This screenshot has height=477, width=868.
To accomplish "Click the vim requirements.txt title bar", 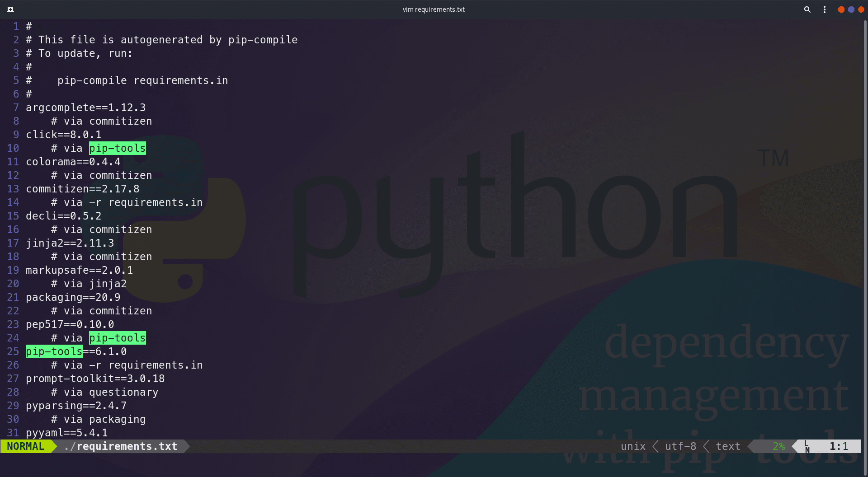I will click(x=434, y=9).
